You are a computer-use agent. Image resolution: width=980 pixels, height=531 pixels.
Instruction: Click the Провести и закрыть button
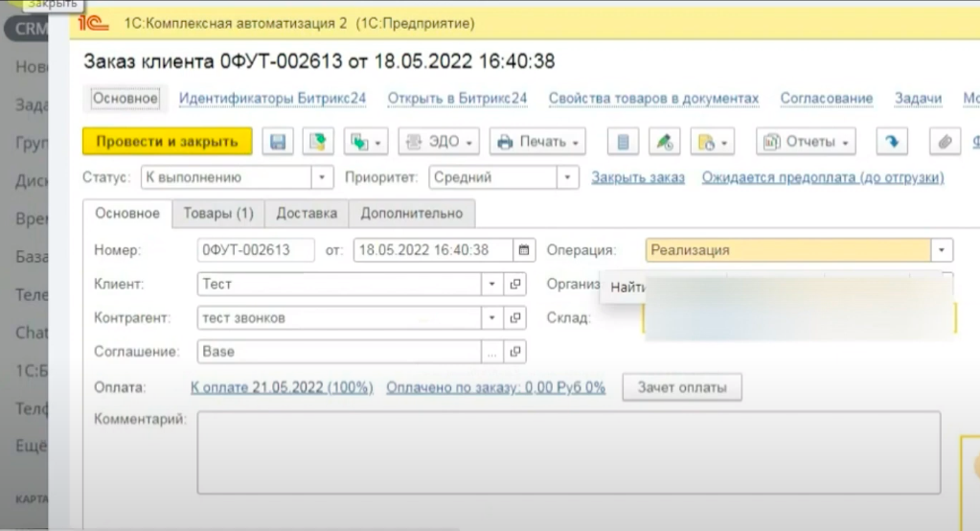pos(168,141)
